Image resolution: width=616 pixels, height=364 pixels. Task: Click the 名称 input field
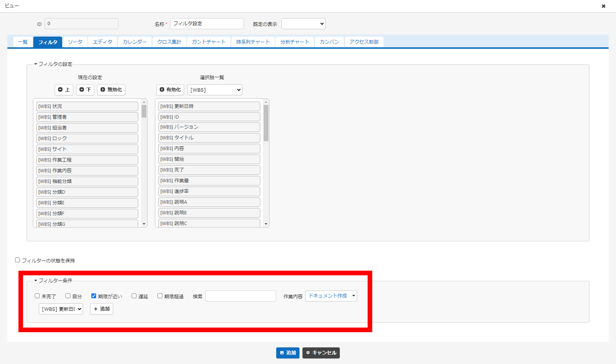[207, 23]
